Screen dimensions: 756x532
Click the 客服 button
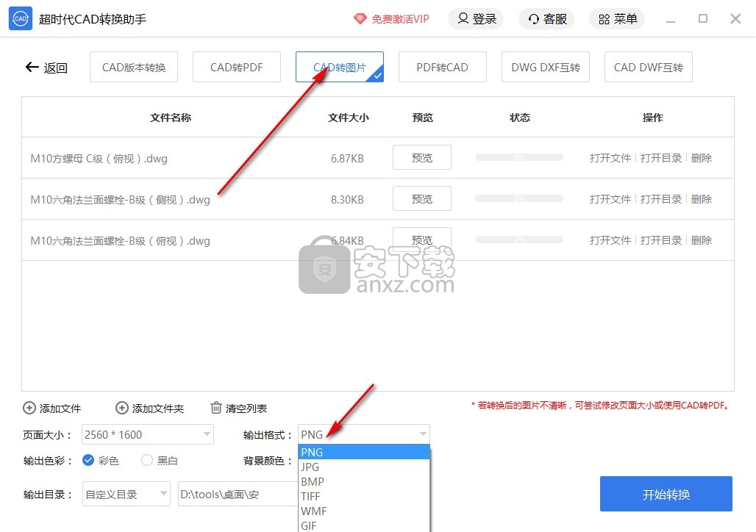pyautogui.click(x=546, y=19)
